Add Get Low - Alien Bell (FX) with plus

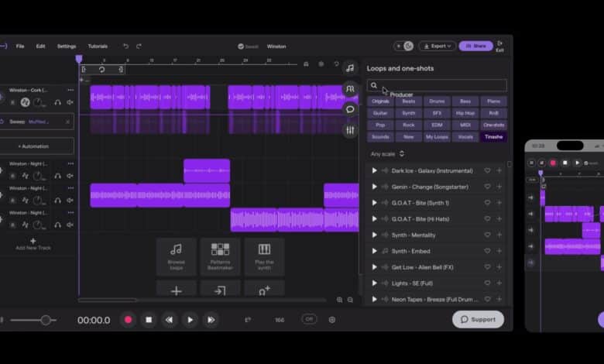point(499,267)
